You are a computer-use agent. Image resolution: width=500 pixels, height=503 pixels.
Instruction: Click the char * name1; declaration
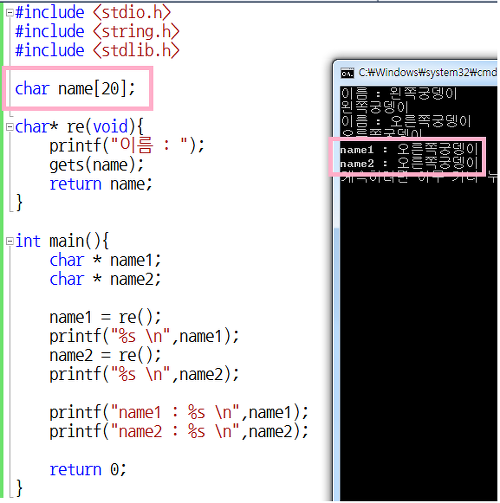coord(105,260)
